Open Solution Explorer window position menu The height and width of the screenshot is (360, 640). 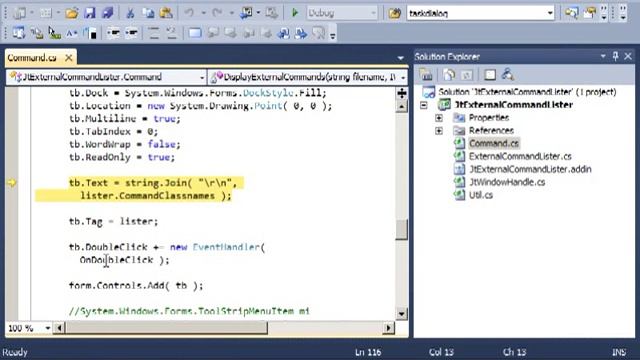pos(603,56)
